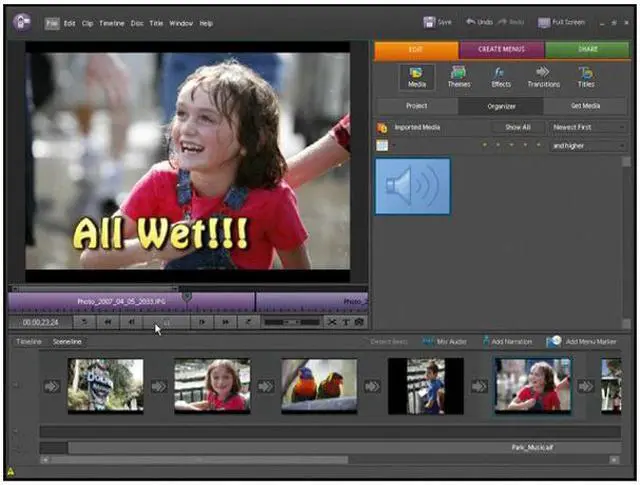Switch to the Project view
The width and height of the screenshot is (640, 485).
click(416, 106)
